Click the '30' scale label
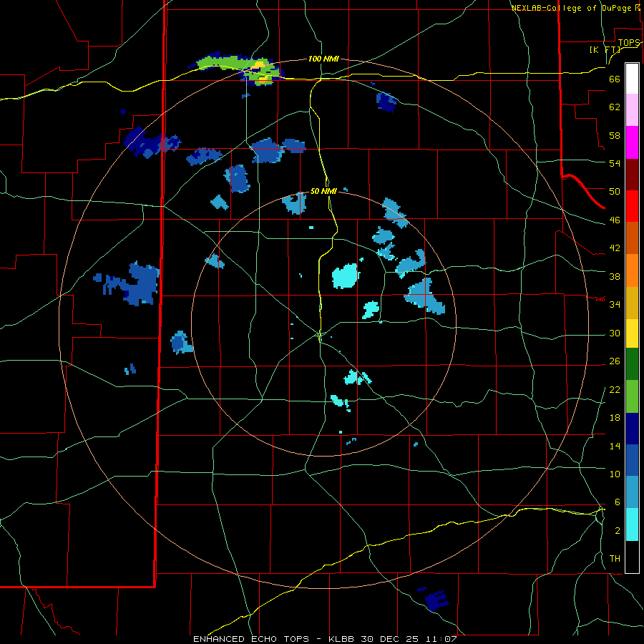Image resolution: width=644 pixels, height=644 pixels. (615, 333)
